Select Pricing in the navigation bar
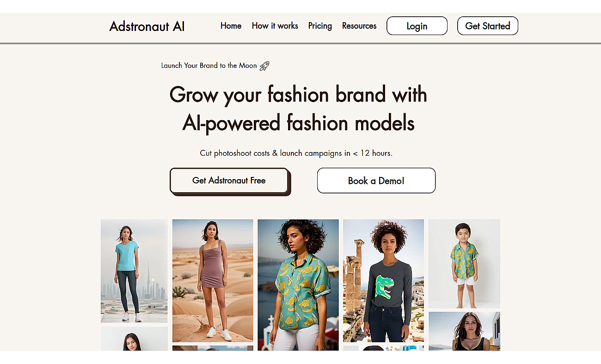The image size is (601, 364). (320, 26)
